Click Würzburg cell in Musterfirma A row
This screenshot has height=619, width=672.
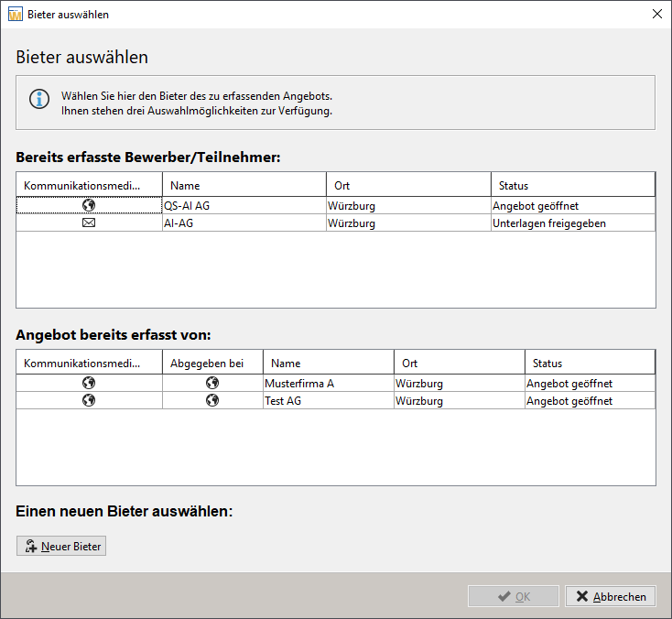460,383
